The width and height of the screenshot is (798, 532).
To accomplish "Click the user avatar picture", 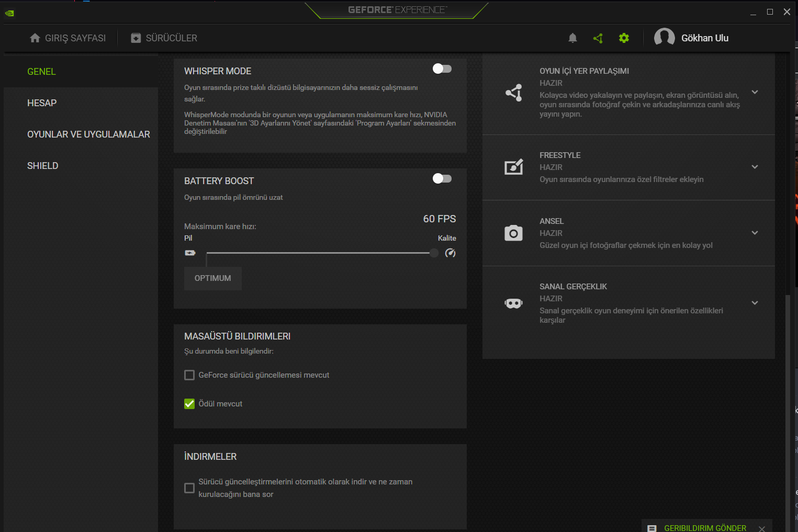I will pyautogui.click(x=665, y=38).
